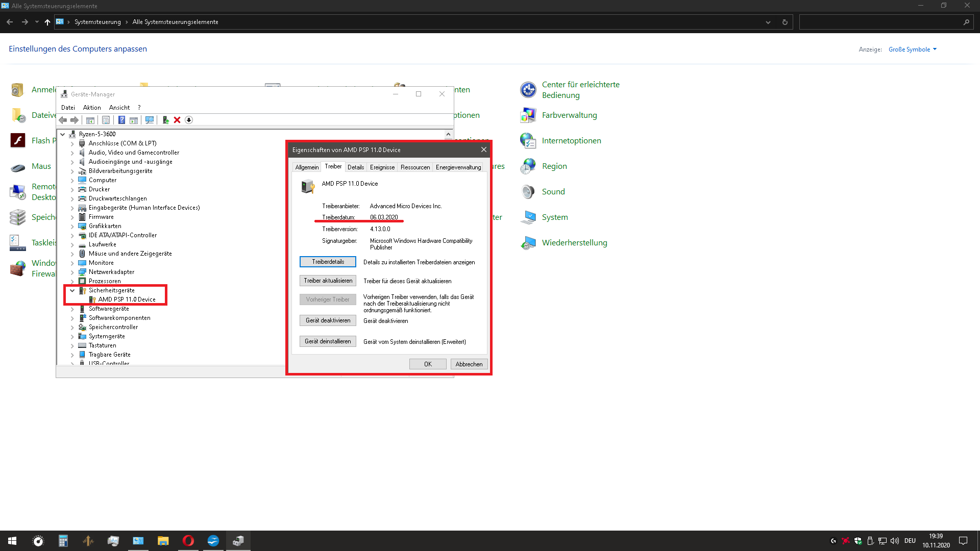Click the red X Uninstall device icon
The image size is (980, 551).
point(177,120)
